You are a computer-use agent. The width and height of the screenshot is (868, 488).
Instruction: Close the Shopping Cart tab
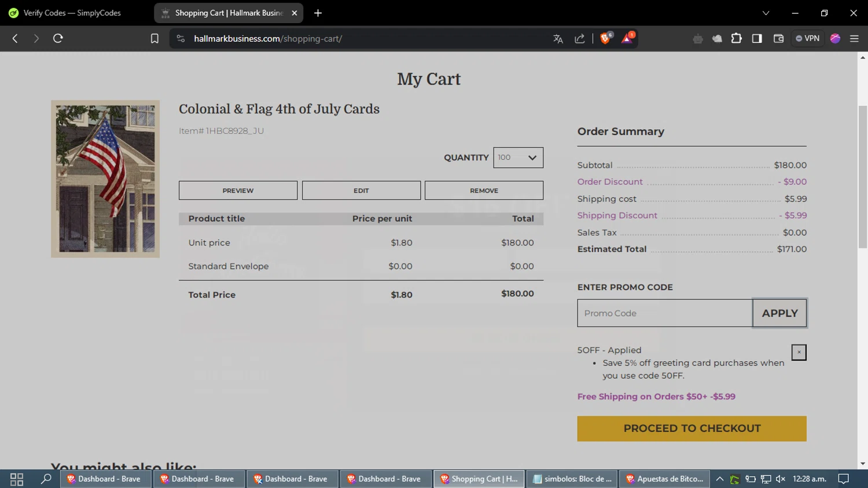coord(294,13)
